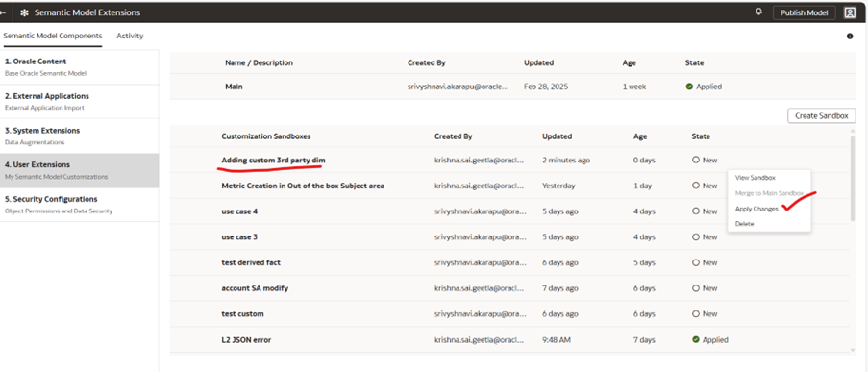
Task: Click Applied status icon for L2 JSON error
Action: click(695, 340)
